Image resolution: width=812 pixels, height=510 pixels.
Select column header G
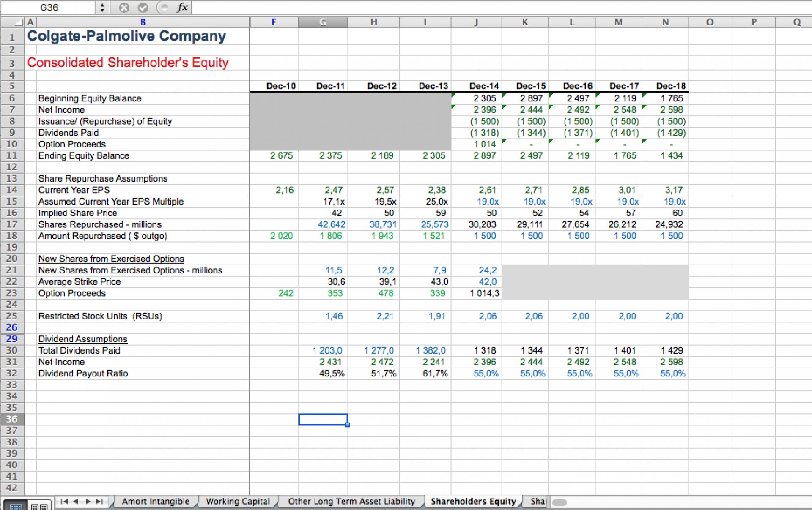point(323,22)
